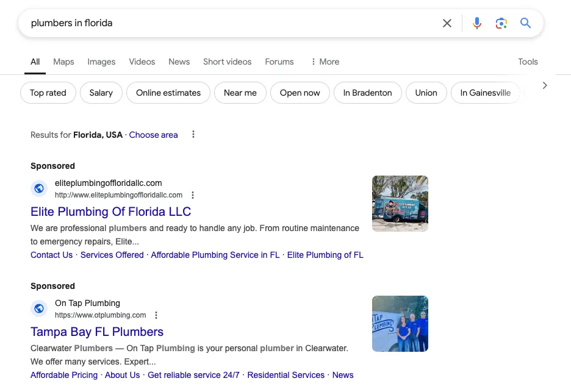
Task: Switch to the Images tab
Action: [101, 62]
